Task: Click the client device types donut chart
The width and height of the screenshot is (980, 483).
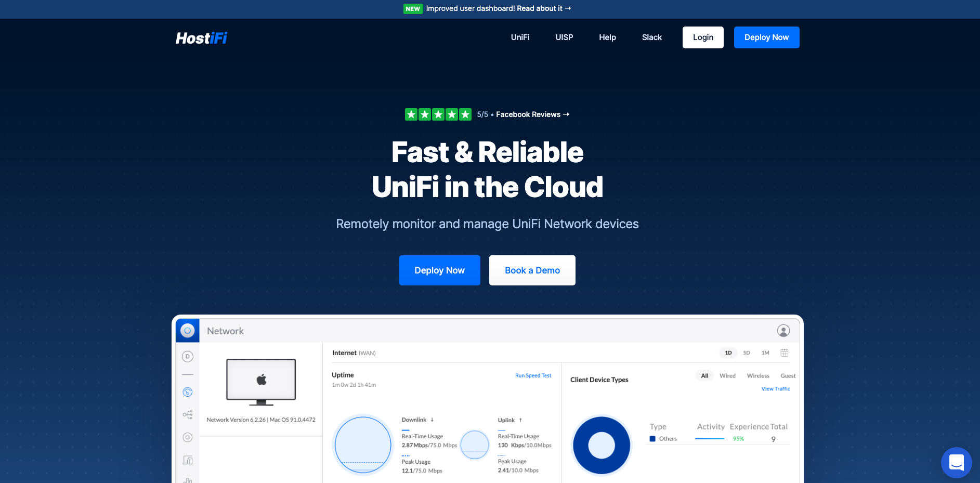Action: tap(602, 445)
